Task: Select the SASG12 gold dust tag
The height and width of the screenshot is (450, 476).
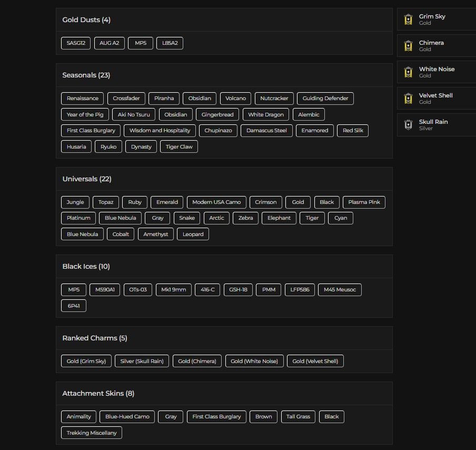Action: point(76,43)
